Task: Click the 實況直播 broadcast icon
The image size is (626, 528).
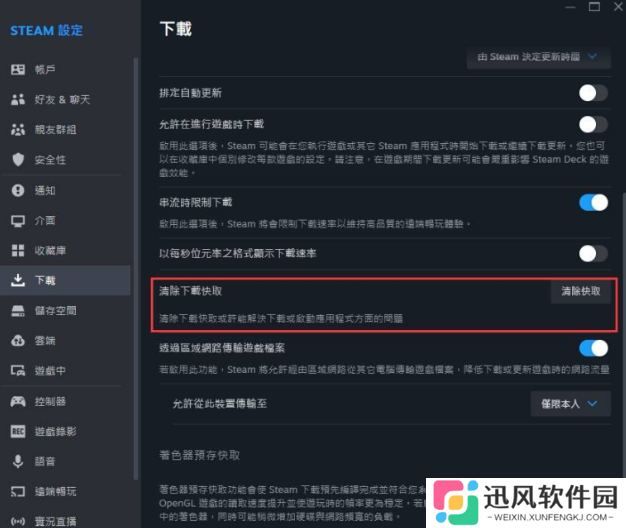Action: tap(18, 521)
